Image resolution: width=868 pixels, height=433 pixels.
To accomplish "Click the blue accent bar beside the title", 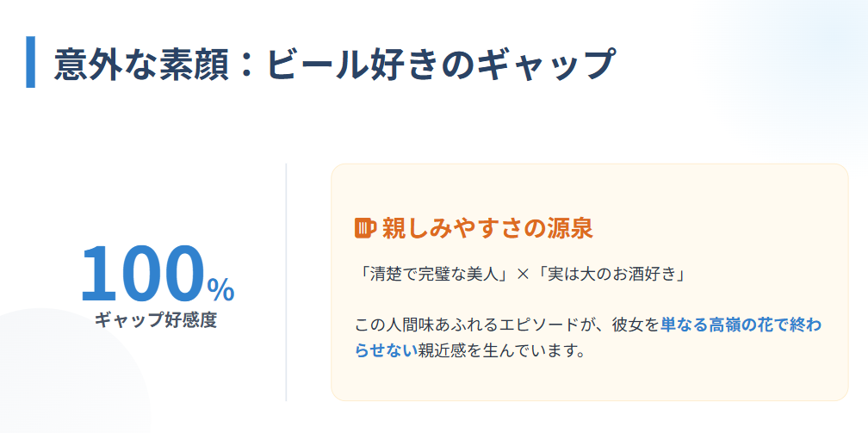I will point(31,62).
